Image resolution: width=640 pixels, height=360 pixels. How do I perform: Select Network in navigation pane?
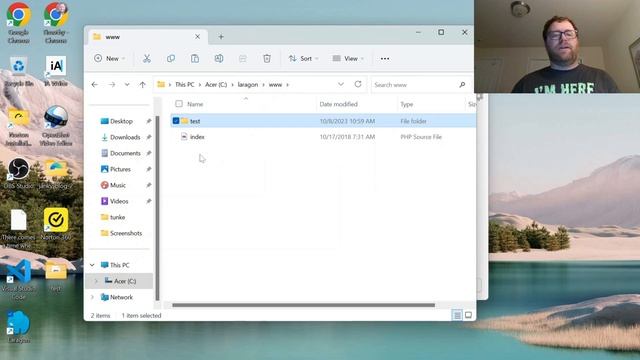[121, 297]
